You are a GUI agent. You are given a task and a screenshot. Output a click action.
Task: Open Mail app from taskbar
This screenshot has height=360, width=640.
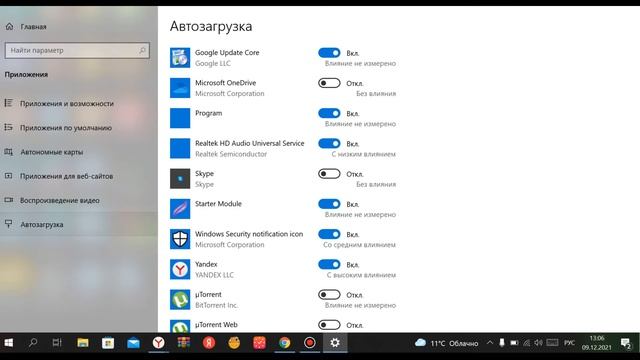tap(133, 343)
